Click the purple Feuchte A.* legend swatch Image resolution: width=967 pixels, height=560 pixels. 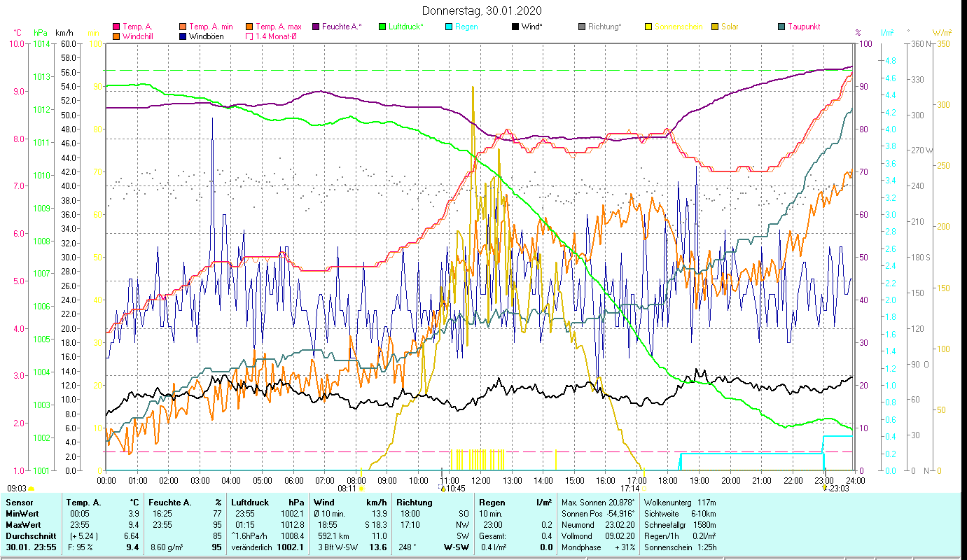(x=316, y=27)
